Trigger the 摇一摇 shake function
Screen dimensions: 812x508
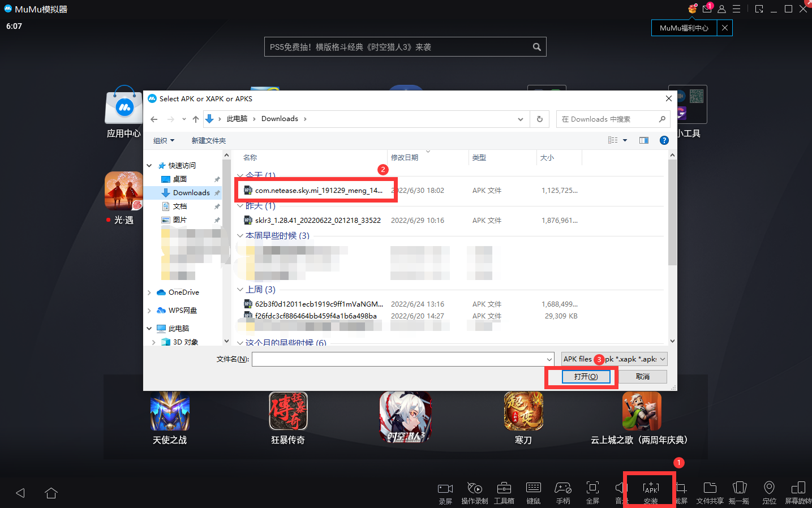739,492
